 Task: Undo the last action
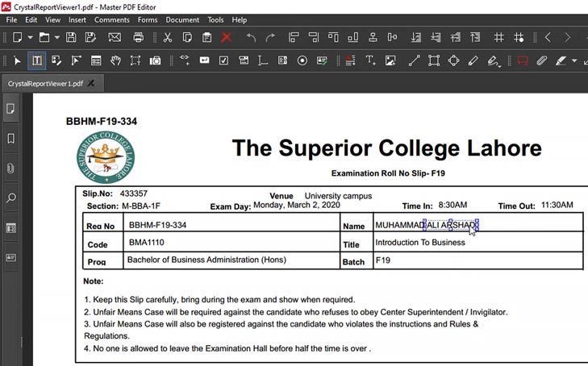(251, 37)
